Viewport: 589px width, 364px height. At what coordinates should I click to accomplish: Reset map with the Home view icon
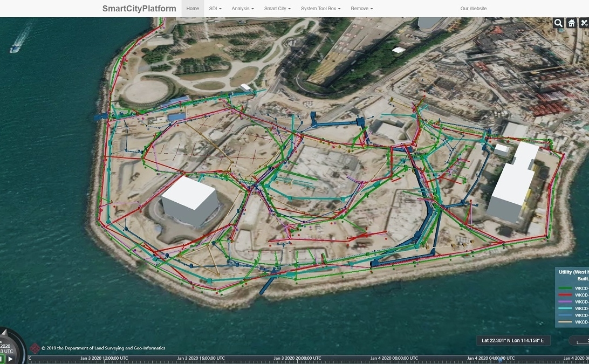pos(571,23)
